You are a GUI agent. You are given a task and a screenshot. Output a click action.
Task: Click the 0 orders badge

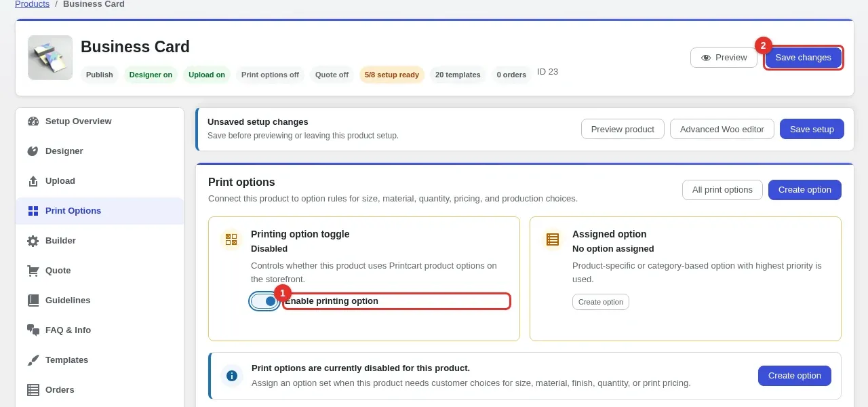(511, 75)
